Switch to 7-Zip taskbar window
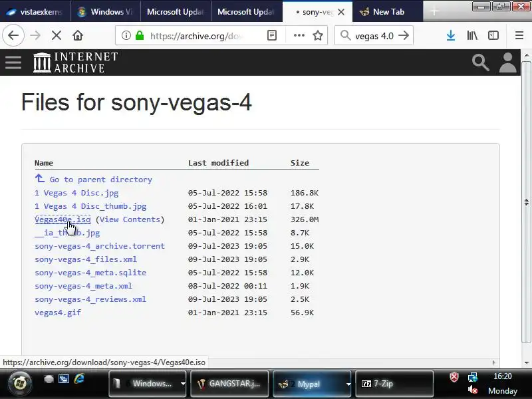The height and width of the screenshot is (399, 532). click(394, 384)
